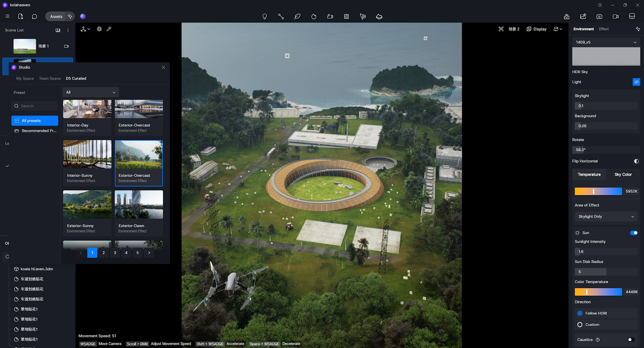Open the Display settings menu
Screen dimensions: 644x348
pos(537,29)
